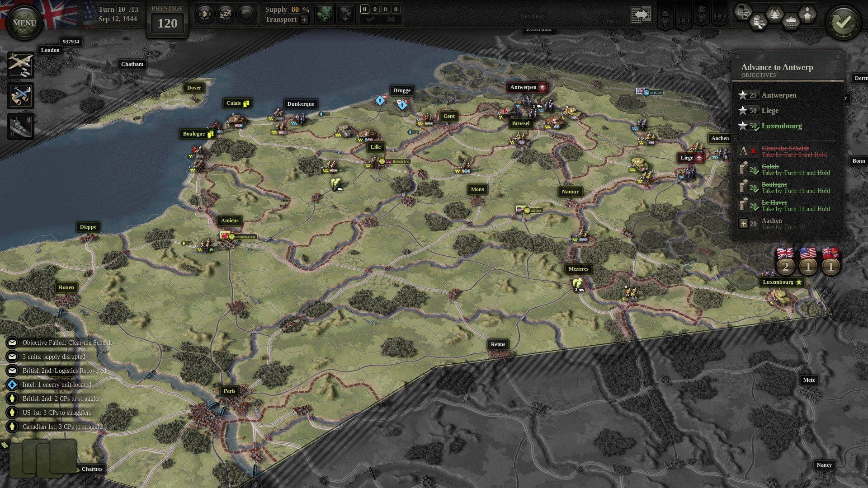Select the naval unit icon in sidebar
Viewport: 868px width, 488px height.
[20, 125]
